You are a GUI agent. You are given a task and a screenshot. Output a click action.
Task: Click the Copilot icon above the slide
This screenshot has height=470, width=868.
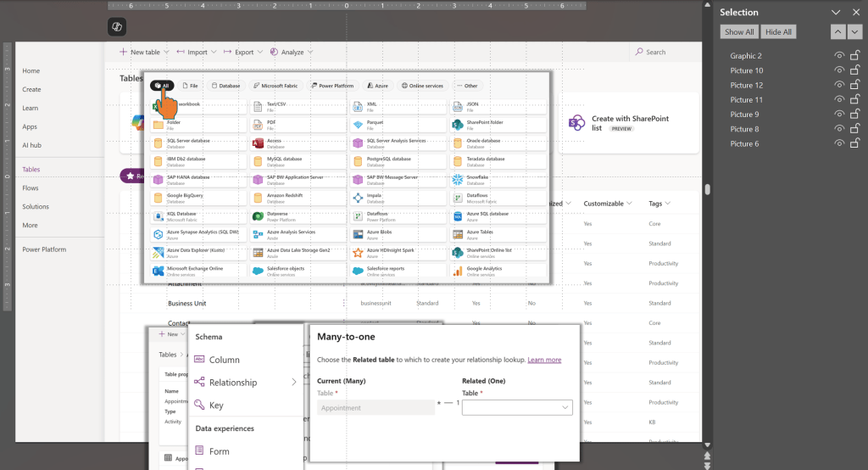[x=117, y=28]
